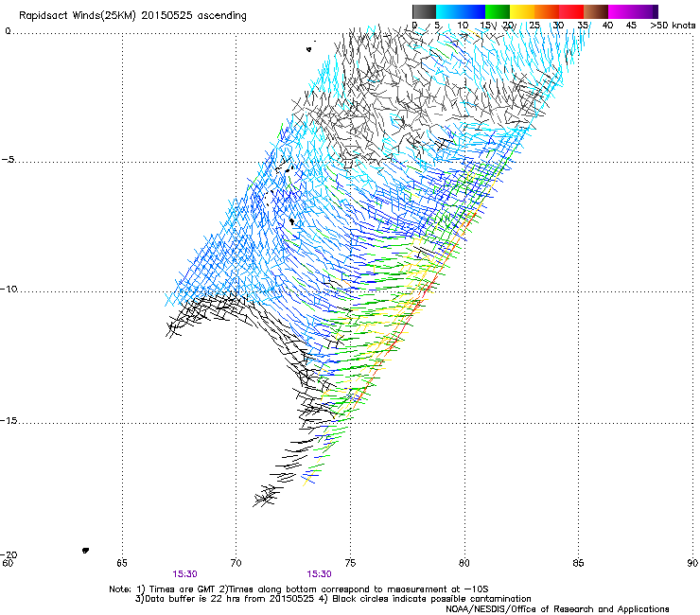This screenshot has width=700, height=615.
Task: Click the '>50 knots' legend label
Action: [673, 26]
